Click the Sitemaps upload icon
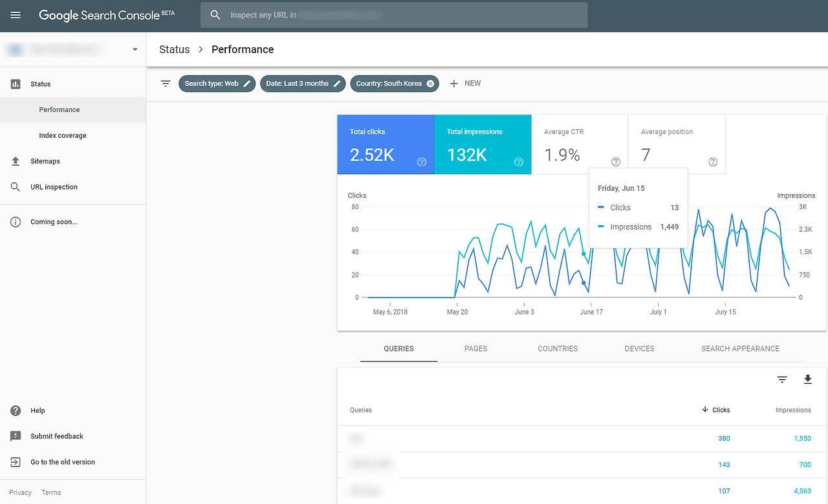The image size is (828, 504). 16,161
